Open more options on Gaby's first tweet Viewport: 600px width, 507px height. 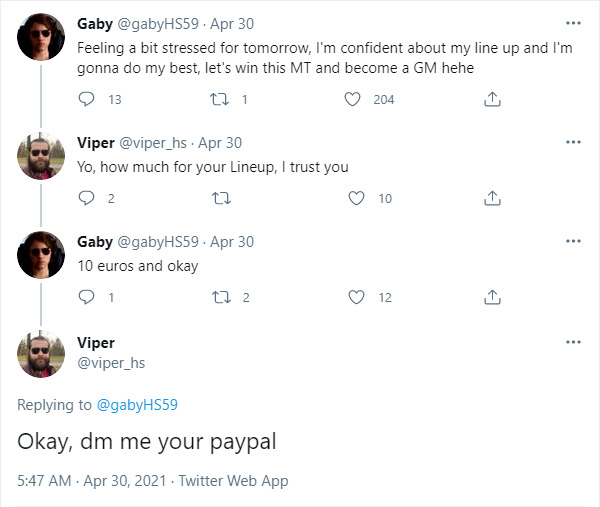[572, 23]
